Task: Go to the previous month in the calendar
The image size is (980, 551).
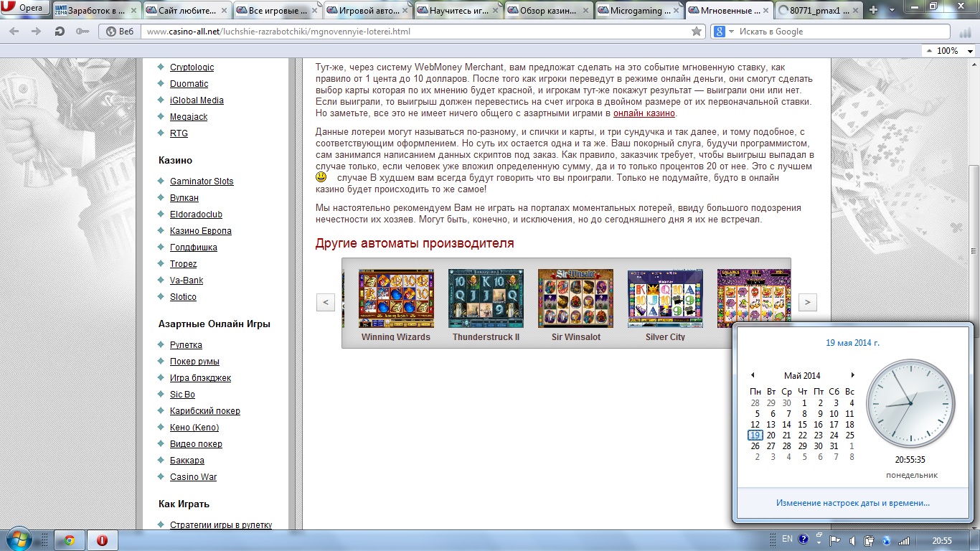Action: pos(753,375)
